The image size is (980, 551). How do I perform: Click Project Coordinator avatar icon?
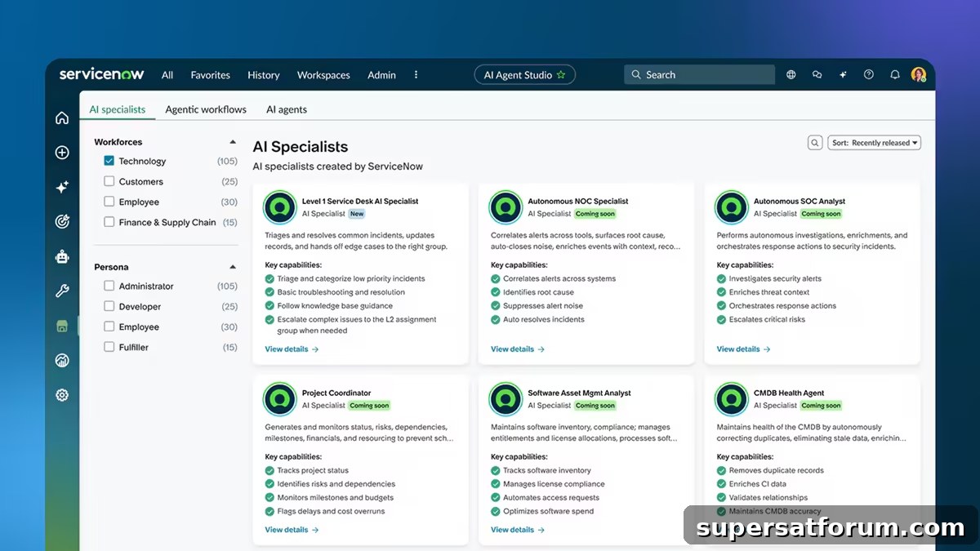click(x=280, y=399)
